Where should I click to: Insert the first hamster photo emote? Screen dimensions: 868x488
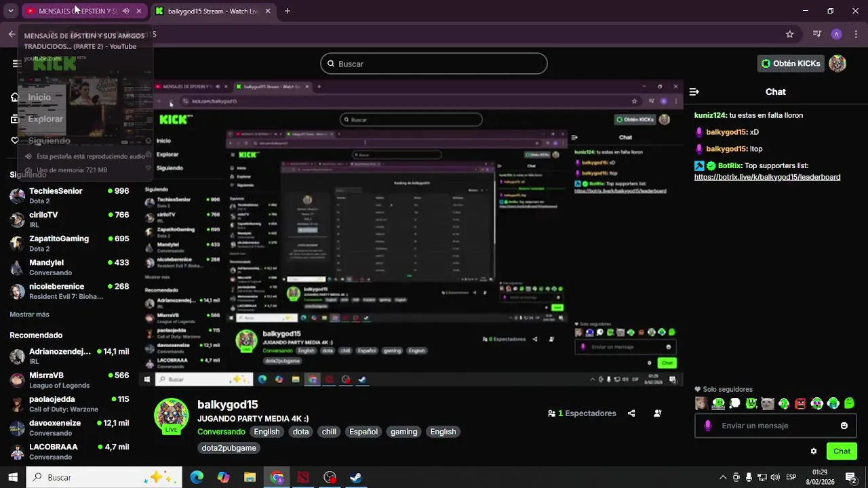click(702, 404)
